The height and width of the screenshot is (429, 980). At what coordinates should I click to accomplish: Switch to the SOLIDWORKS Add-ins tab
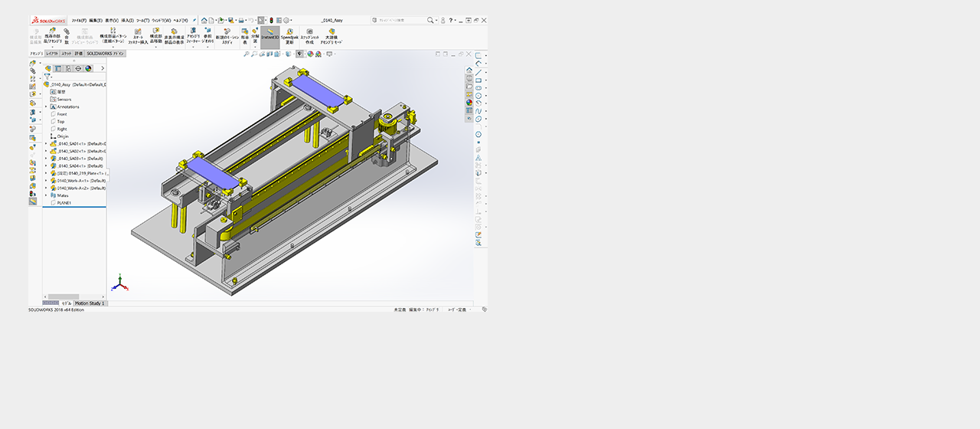point(106,54)
